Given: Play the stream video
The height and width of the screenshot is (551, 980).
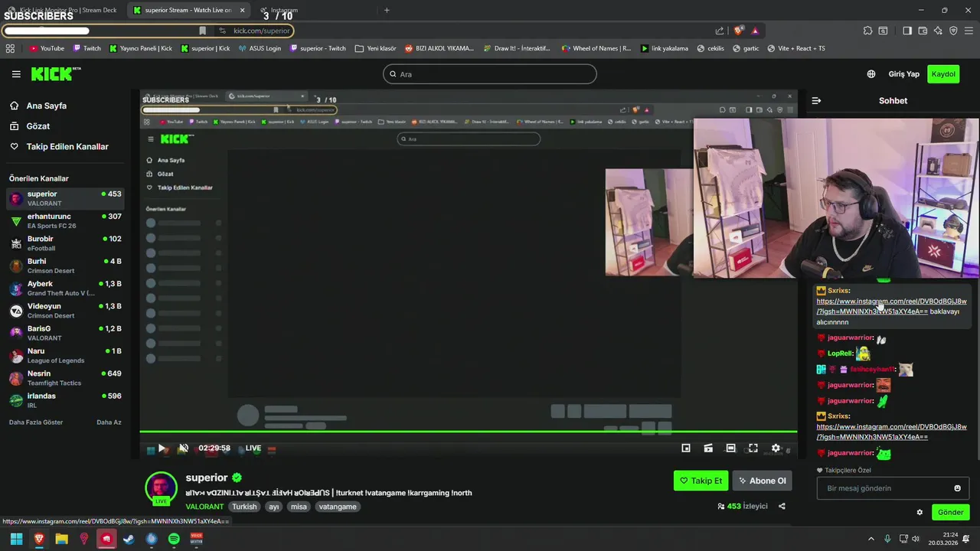Looking at the screenshot, I should point(162,448).
